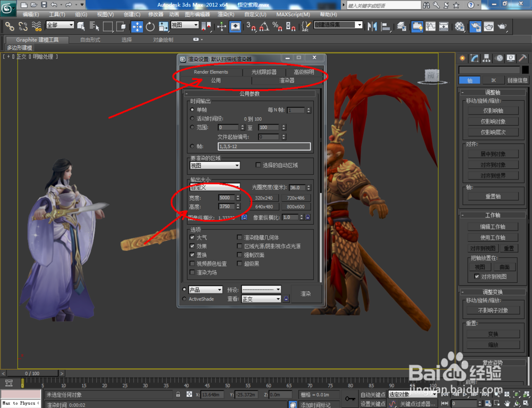532x408 pixels.
Task: Click the Render Production teapot icon
Action: [x=503, y=26]
